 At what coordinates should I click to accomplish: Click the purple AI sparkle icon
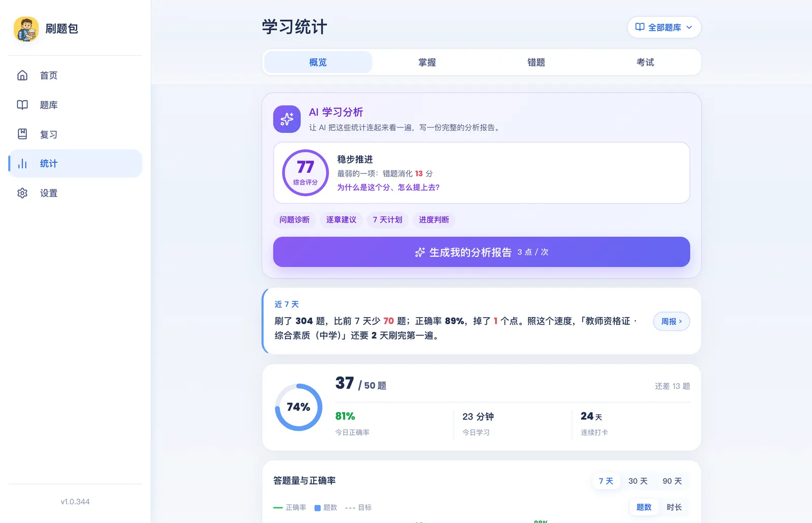tap(287, 119)
